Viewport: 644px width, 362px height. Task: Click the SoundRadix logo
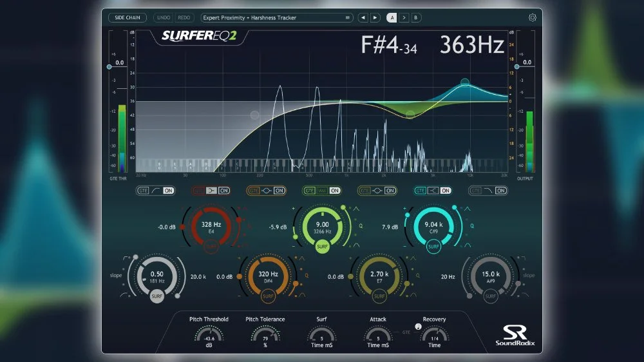(515, 336)
